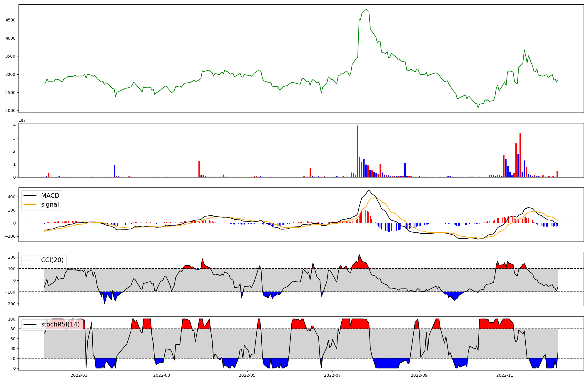Select the CCI(20) legend entry
This screenshot has width=588, height=382.
click(x=52, y=260)
